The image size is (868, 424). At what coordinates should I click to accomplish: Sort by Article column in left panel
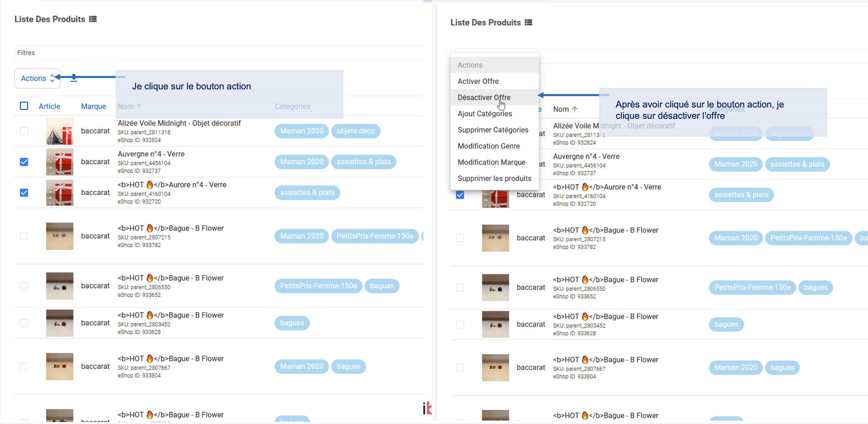[x=49, y=106]
